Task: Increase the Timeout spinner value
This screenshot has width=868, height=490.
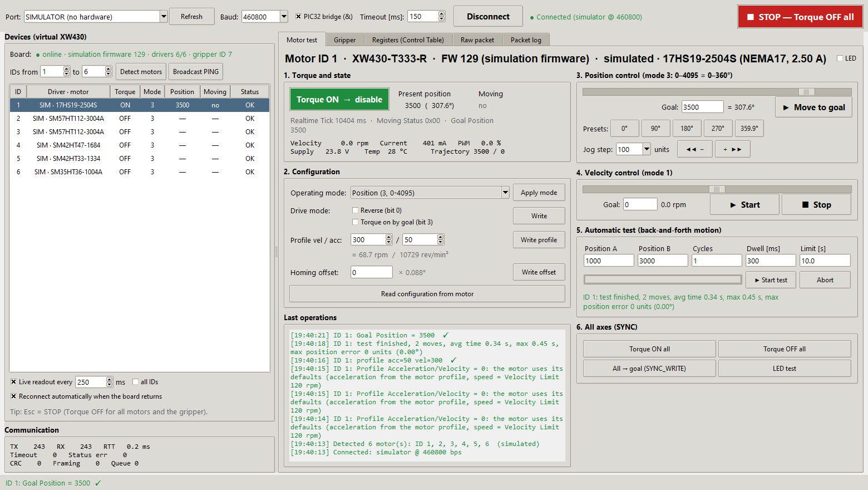Action: [x=442, y=14]
